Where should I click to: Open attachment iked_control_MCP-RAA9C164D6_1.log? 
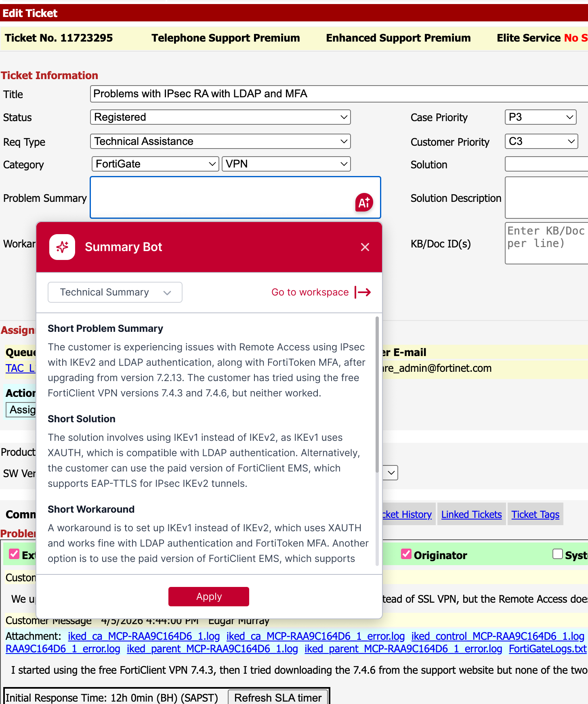pyautogui.click(x=498, y=636)
